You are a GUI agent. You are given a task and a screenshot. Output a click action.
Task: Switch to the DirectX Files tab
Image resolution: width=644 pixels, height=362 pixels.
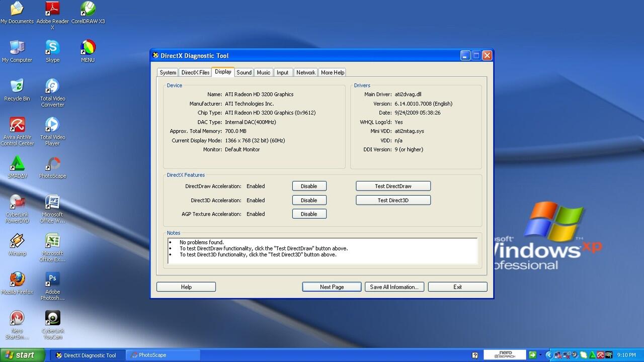tap(195, 72)
